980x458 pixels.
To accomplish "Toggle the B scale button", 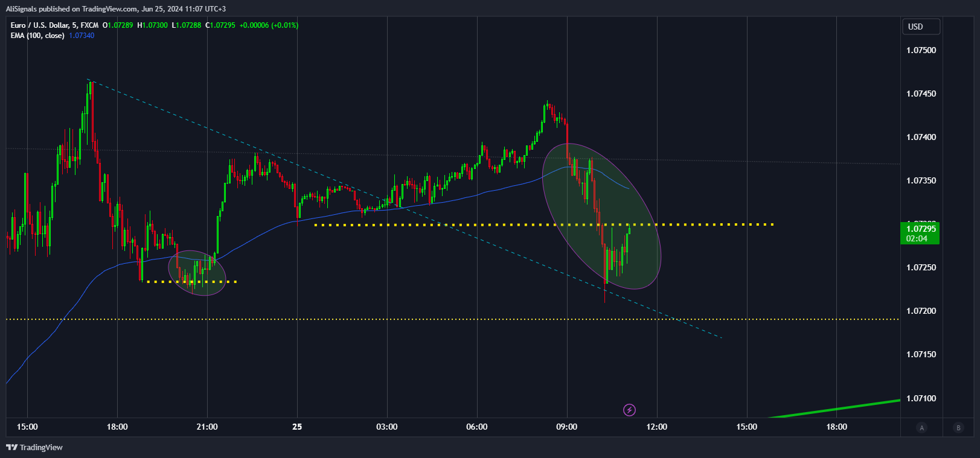I will (x=958, y=427).
